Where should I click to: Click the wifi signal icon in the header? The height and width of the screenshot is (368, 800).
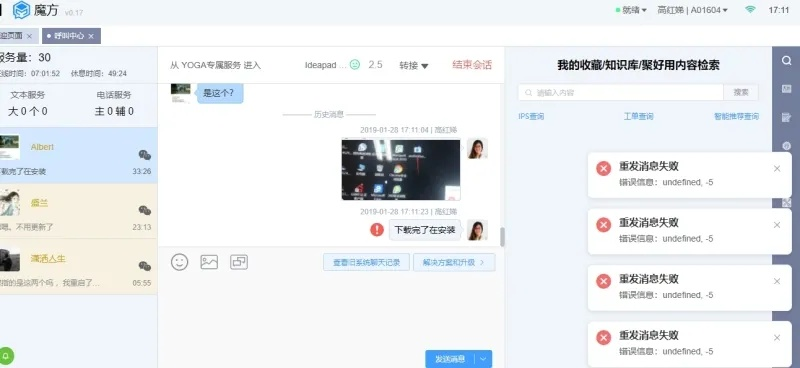pyautogui.click(x=750, y=10)
